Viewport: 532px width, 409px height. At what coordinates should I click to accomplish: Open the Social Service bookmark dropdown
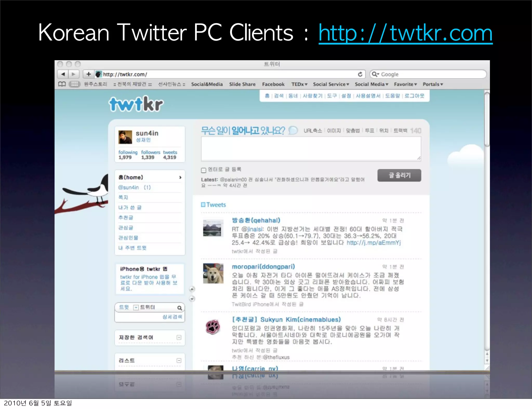click(331, 84)
